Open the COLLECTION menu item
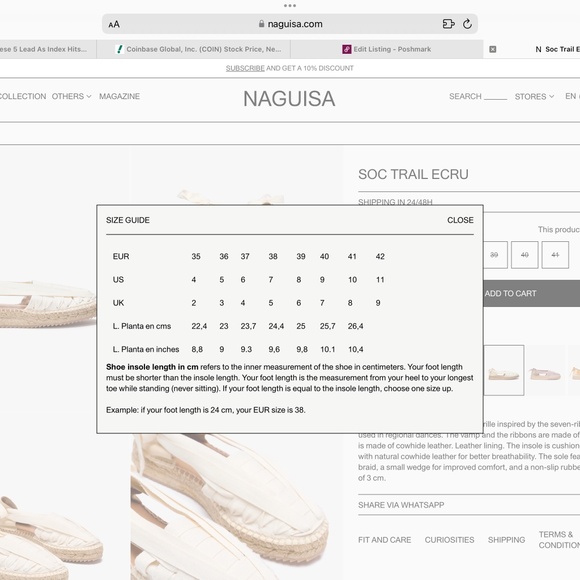580x580 pixels. coord(23,96)
